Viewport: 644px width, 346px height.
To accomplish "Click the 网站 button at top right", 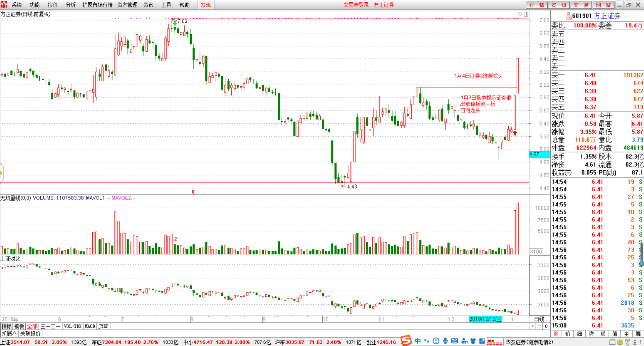I will click(603, 5).
